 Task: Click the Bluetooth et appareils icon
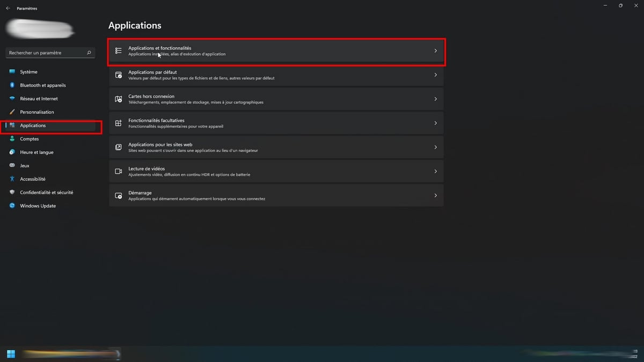pos(12,85)
